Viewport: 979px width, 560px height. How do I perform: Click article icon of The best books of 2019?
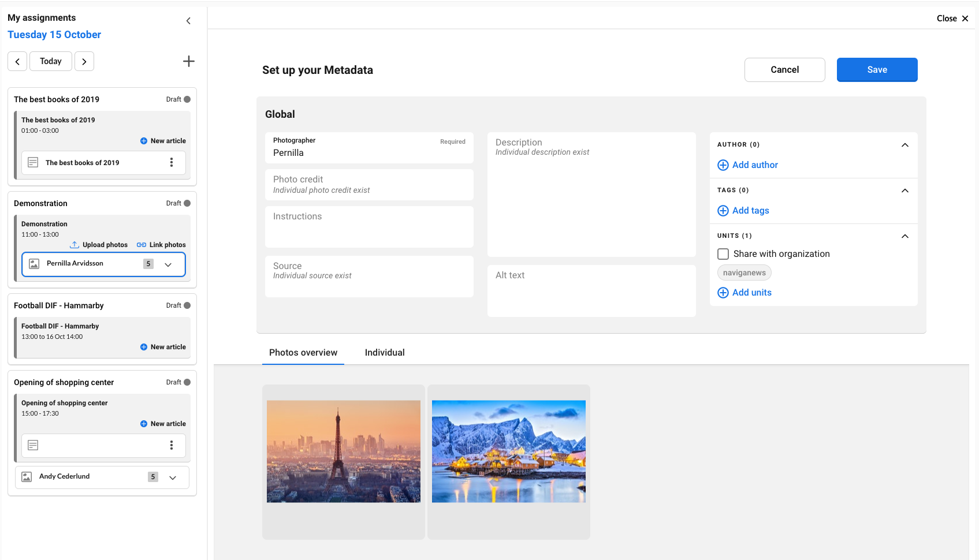(33, 163)
